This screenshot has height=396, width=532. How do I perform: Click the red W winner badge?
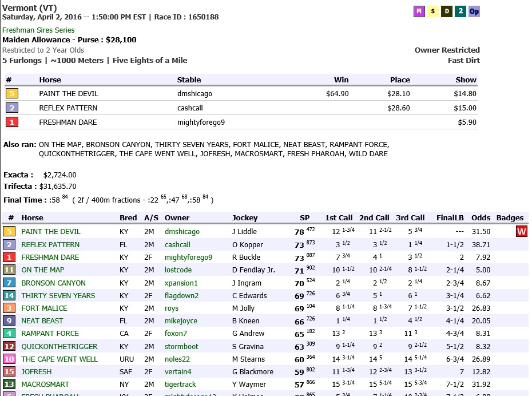522,232
